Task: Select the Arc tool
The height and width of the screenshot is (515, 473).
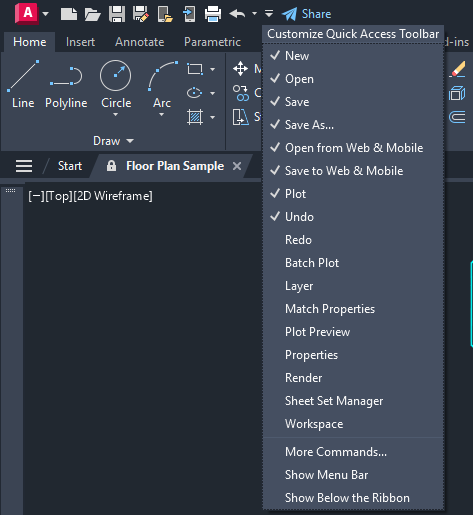Action: pos(162,85)
